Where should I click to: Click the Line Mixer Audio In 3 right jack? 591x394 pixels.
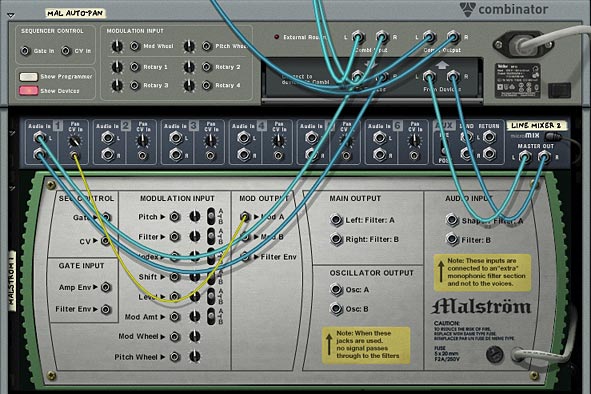point(176,154)
